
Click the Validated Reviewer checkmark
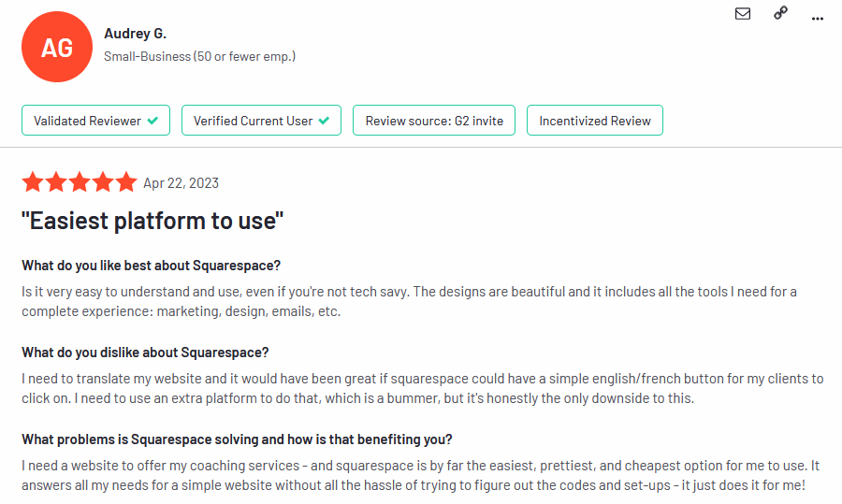153,121
